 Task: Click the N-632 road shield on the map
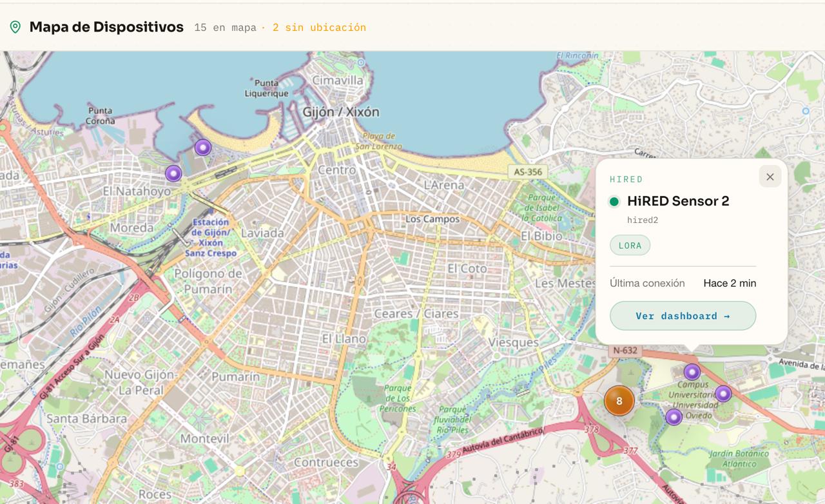625,351
